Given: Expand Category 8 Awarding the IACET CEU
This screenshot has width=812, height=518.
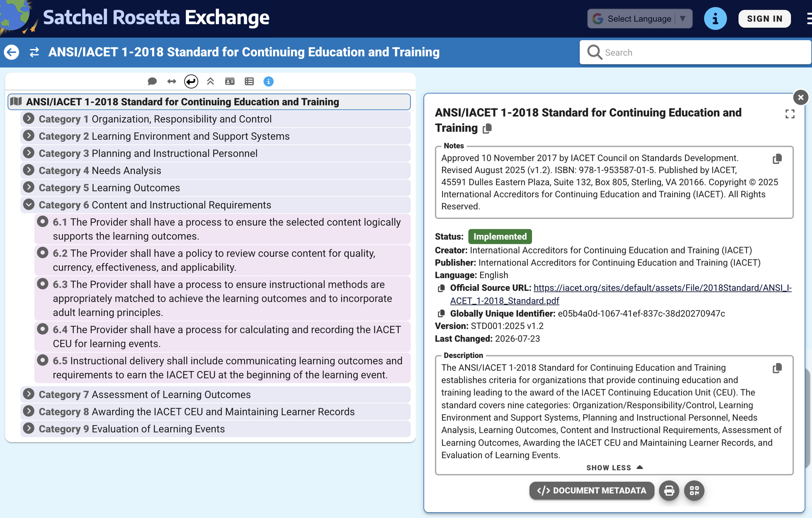Looking at the screenshot, I should pos(29,411).
